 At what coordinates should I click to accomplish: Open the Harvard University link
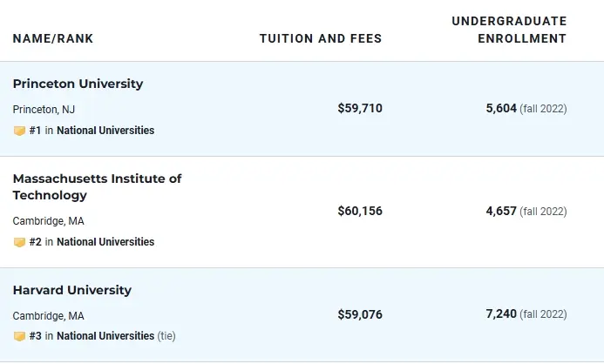pos(71,290)
